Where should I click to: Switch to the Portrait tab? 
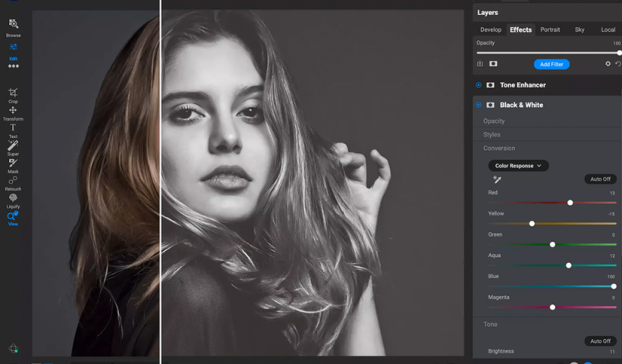pos(550,30)
